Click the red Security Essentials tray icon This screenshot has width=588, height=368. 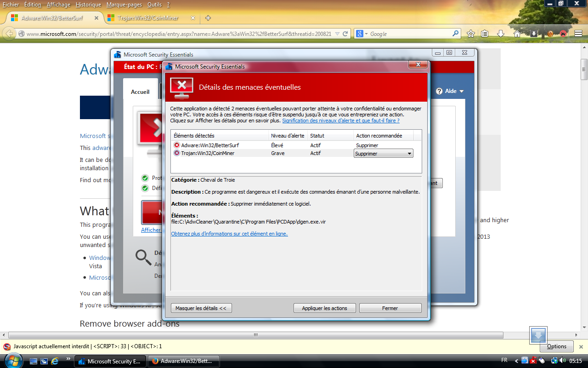pos(533,361)
